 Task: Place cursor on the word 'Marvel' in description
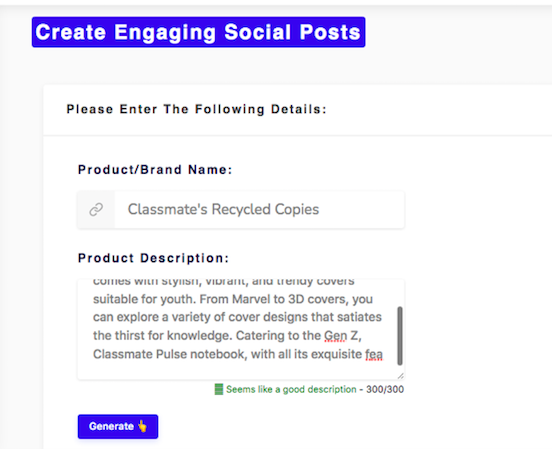[251, 299]
